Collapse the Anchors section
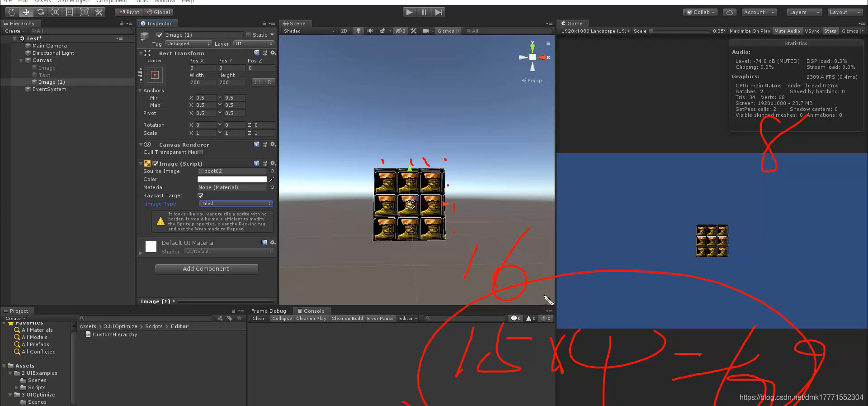 click(140, 91)
